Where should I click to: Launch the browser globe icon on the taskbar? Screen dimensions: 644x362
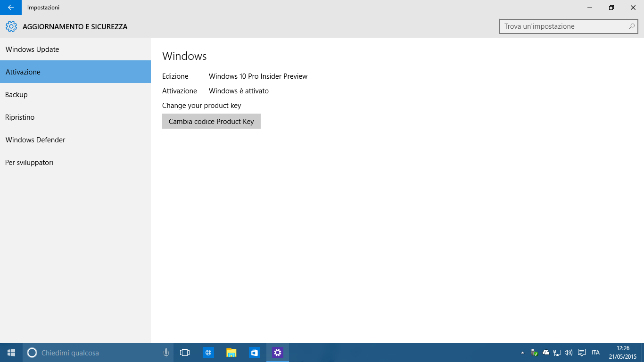(x=208, y=353)
